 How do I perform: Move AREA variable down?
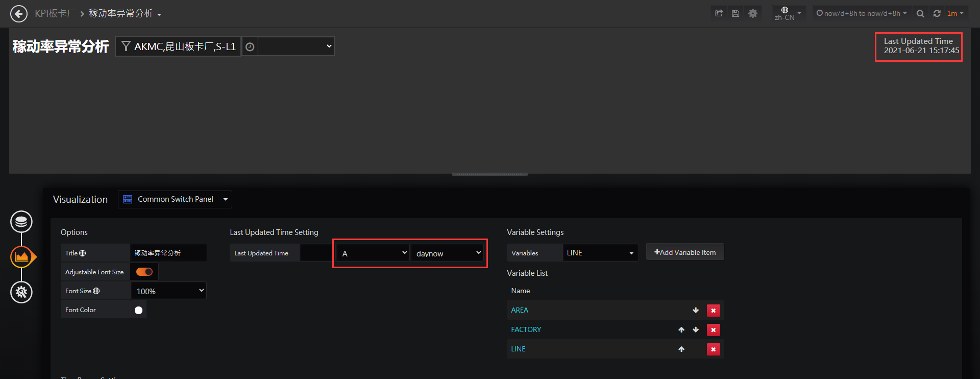[696, 310]
